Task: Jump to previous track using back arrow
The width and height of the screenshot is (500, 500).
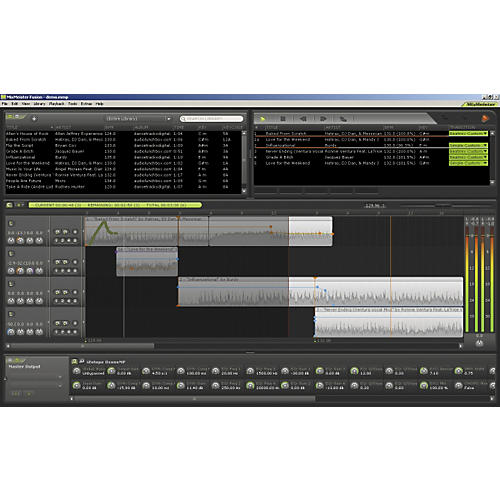Action: coord(303,119)
